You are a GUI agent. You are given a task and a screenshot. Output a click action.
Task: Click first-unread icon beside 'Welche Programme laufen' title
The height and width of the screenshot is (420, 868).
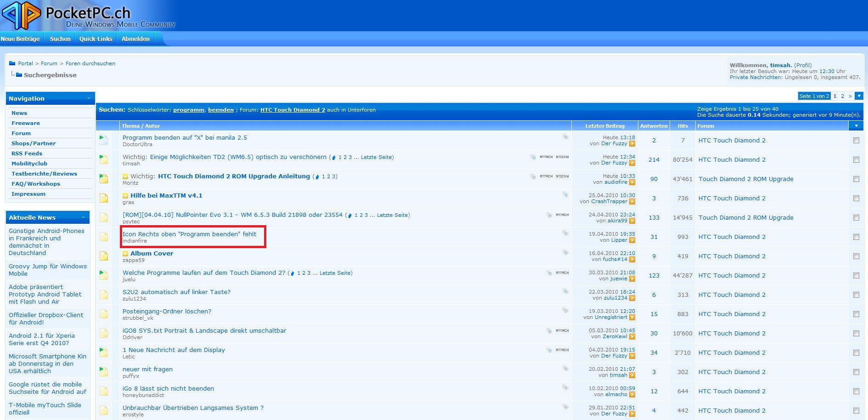point(293,273)
